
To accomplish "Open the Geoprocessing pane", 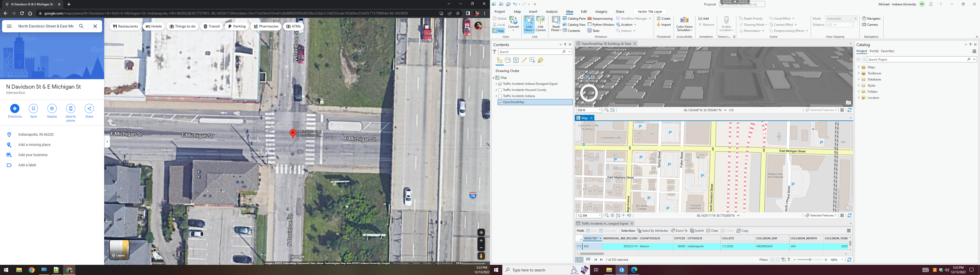I will pyautogui.click(x=600, y=18).
